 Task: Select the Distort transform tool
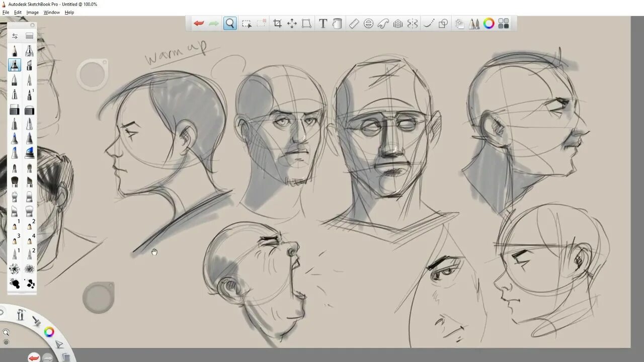pos(306,24)
